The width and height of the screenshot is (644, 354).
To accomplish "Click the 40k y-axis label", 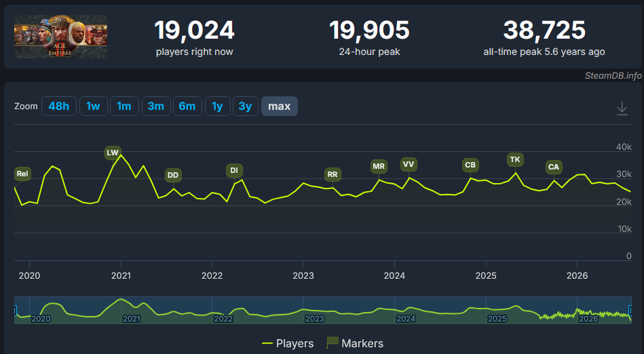I will pos(624,147).
